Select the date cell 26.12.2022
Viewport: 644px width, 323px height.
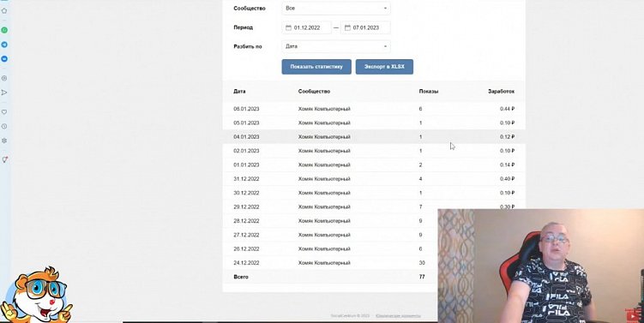(246, 248)
